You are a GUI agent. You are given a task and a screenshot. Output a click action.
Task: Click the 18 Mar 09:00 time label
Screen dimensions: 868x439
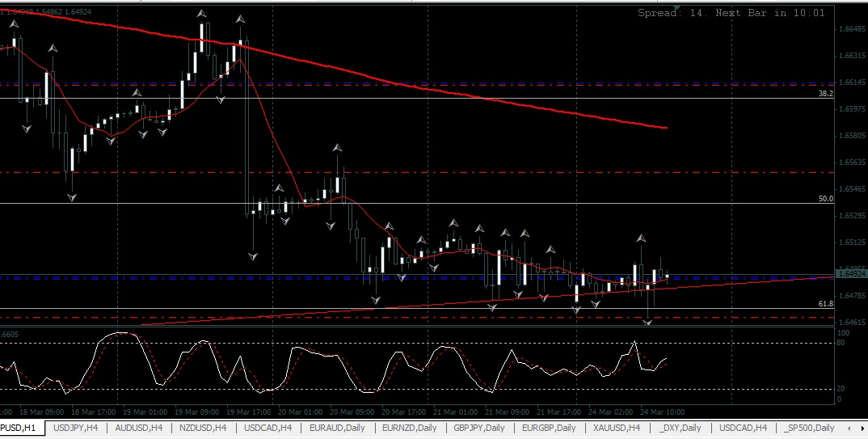click(x=41, y=412)
